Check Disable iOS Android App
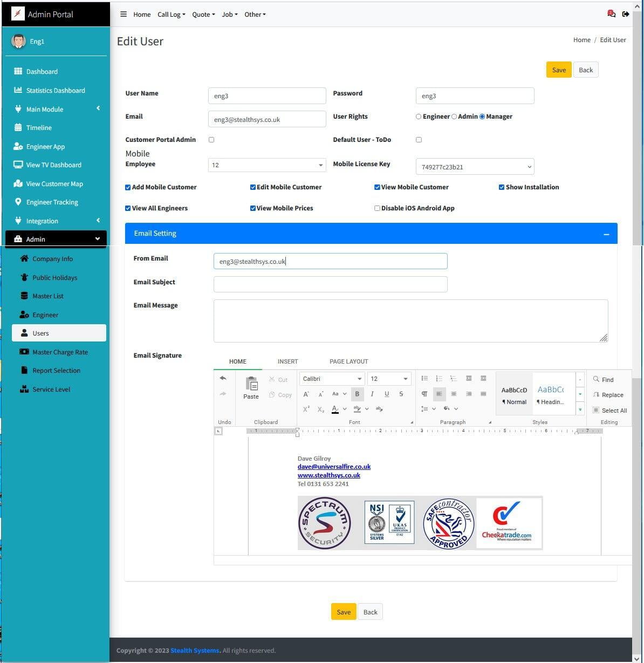 pyautogui.click(x=377, y=208)
